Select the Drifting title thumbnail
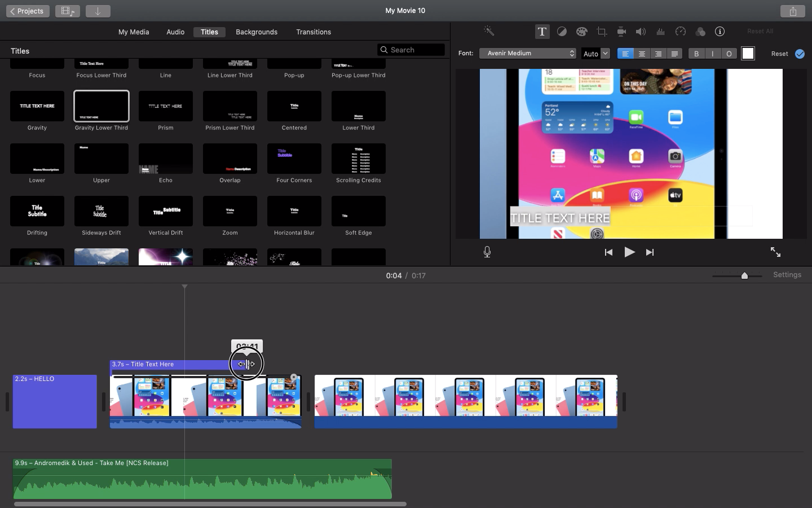 pos(37,211)
